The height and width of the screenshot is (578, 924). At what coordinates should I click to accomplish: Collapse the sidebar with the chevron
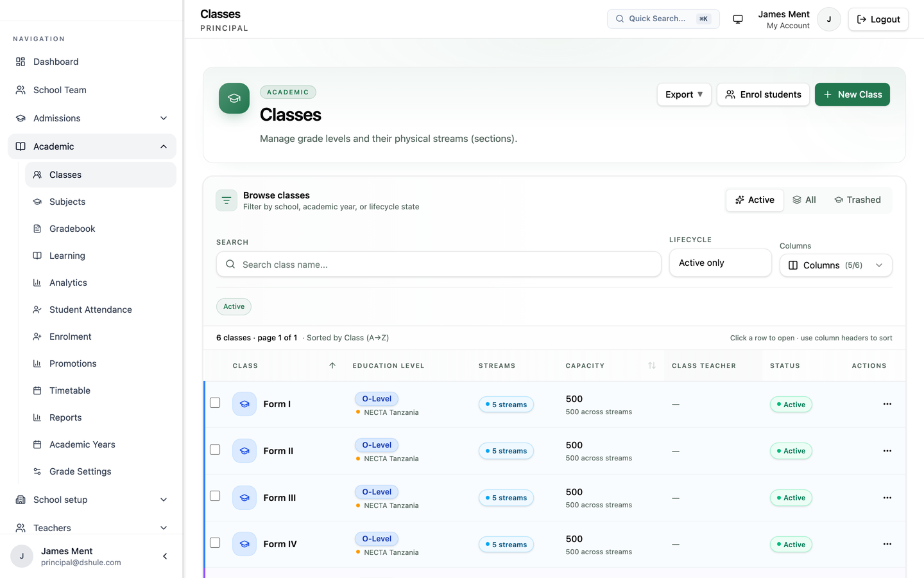pyautogui.click(x=165, y=556)
